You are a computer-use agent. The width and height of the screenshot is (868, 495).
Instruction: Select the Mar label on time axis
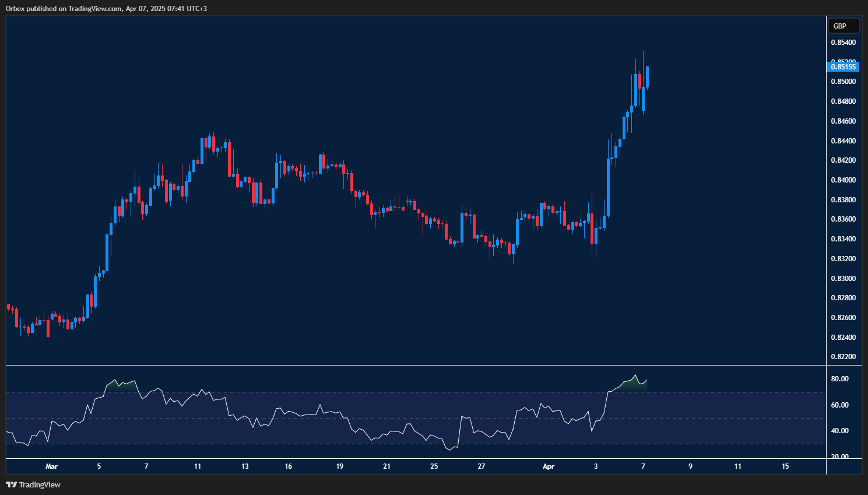click(51, 466)
